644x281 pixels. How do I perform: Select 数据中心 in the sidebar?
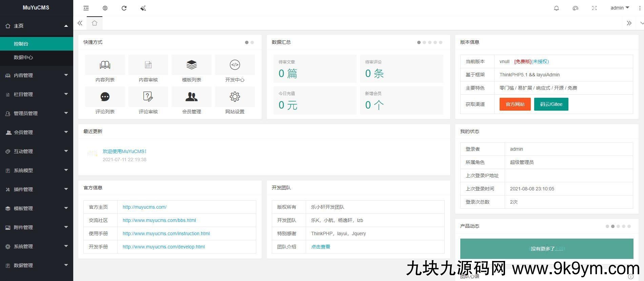[23, 57]
